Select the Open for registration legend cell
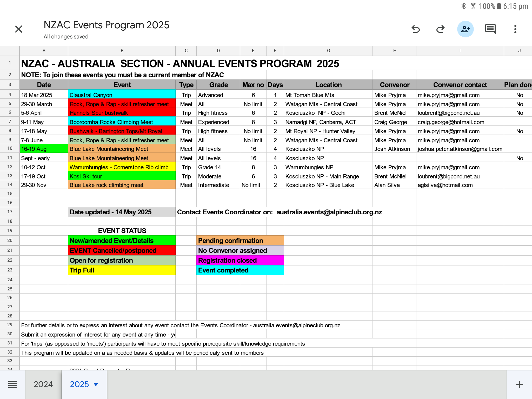532x399 pixels. click(122, 260)
